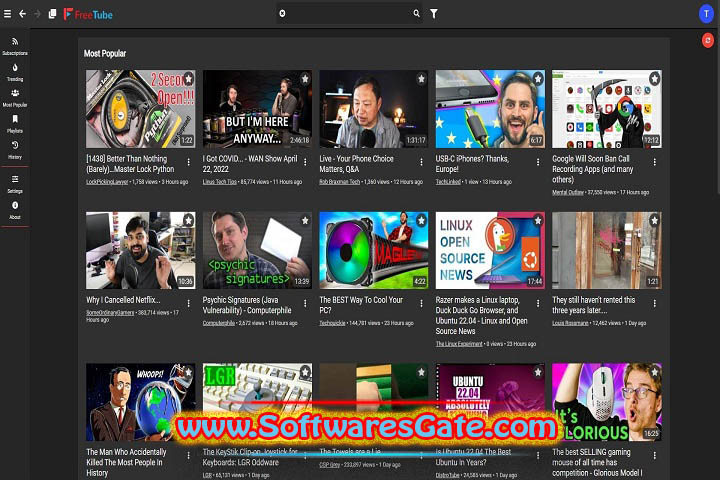The image size is (720, 480).
Task: Clear the search text with the X icon
Action: coord(282,13)
